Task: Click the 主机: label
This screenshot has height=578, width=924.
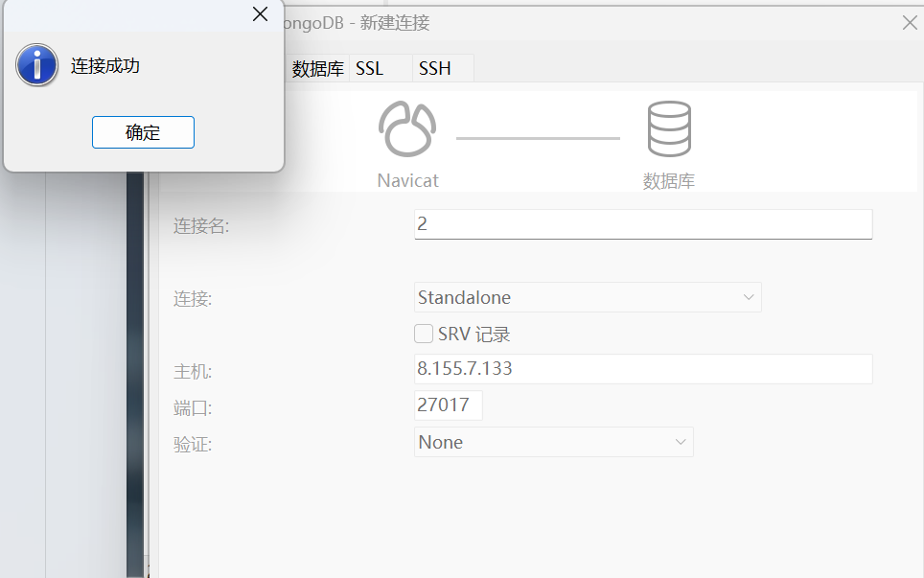Action: point(193,372)
